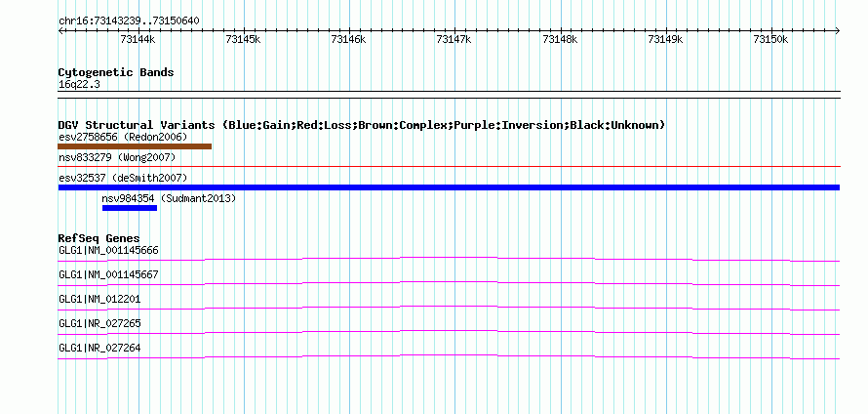Click the 73144k ruler tick label
The height and width of the screenshot is (414, 868).
pos(138,39)
